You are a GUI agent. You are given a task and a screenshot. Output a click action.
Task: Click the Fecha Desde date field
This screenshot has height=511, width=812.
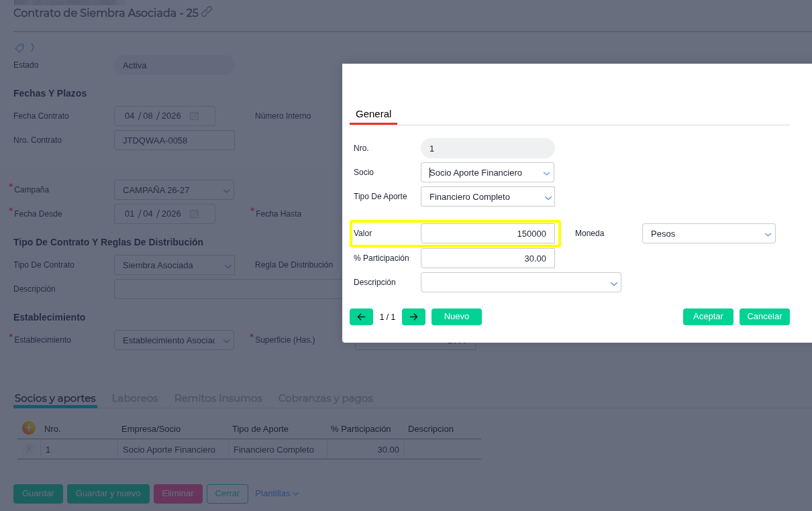click(164, 214)
